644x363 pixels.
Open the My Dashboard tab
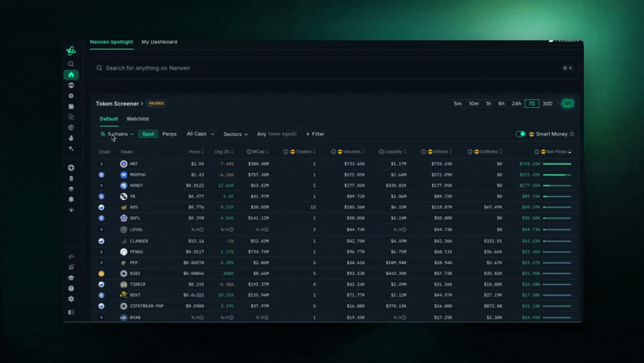point(159,42)
